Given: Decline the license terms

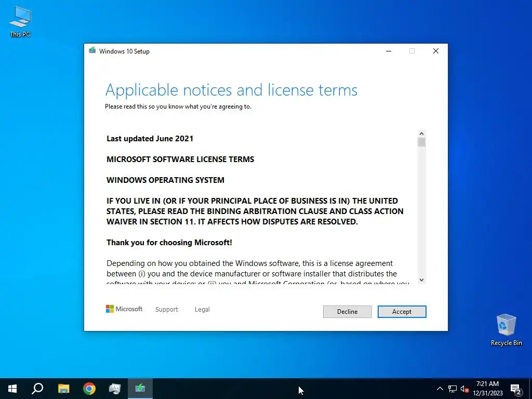Looking at the screenshot, I should click(x=347, y=312).
